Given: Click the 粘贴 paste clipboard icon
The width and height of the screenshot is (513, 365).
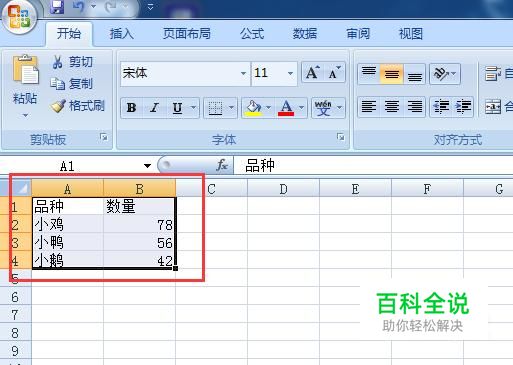Looking at the screenshot, I should click(25, 69).
